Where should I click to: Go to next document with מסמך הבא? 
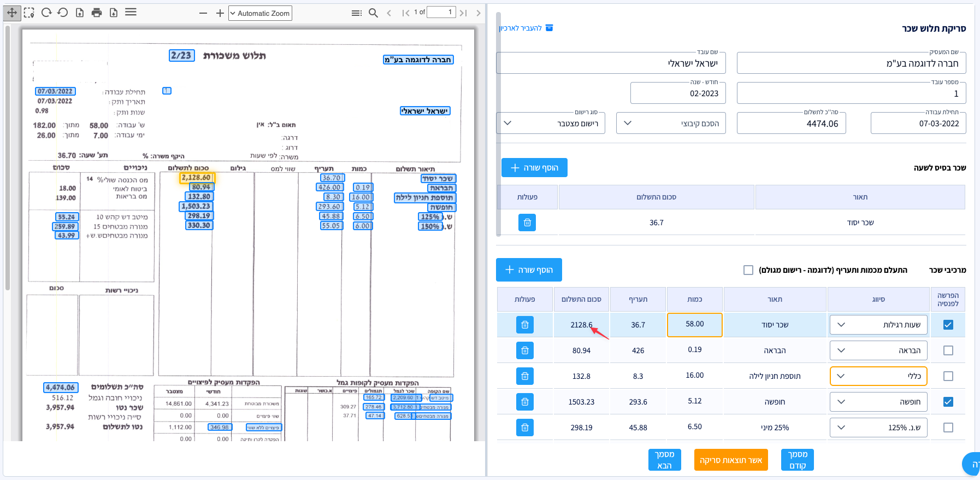point(664,460)
